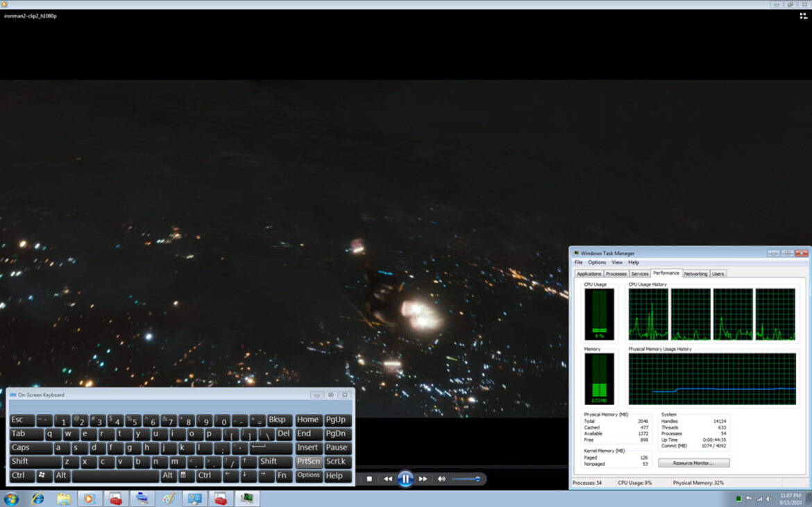
Task: Click the PrtScn key on On-Screen Keyboard
Action: tap(309, 461)
